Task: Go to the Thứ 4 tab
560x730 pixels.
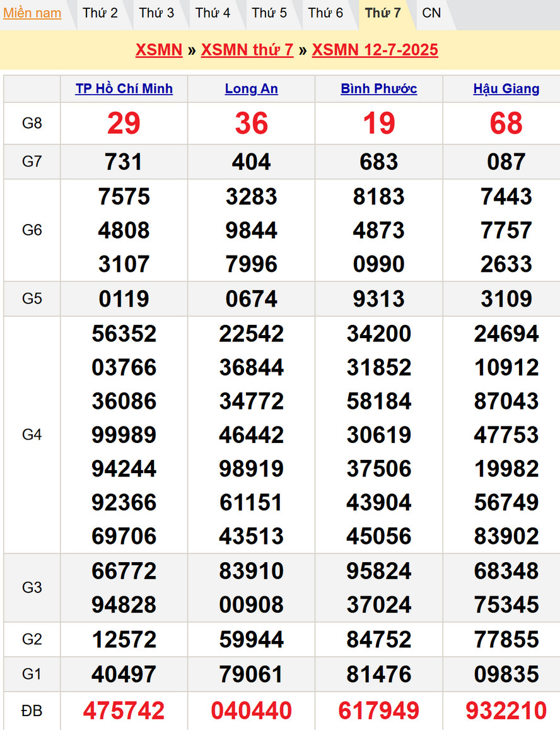Action: point(213,13)
